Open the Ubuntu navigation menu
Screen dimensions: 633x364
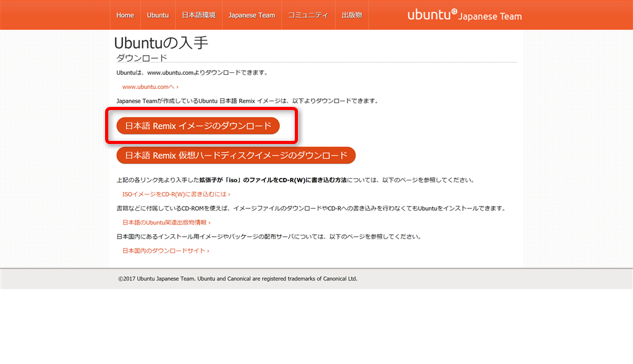[x=158, y=15]
